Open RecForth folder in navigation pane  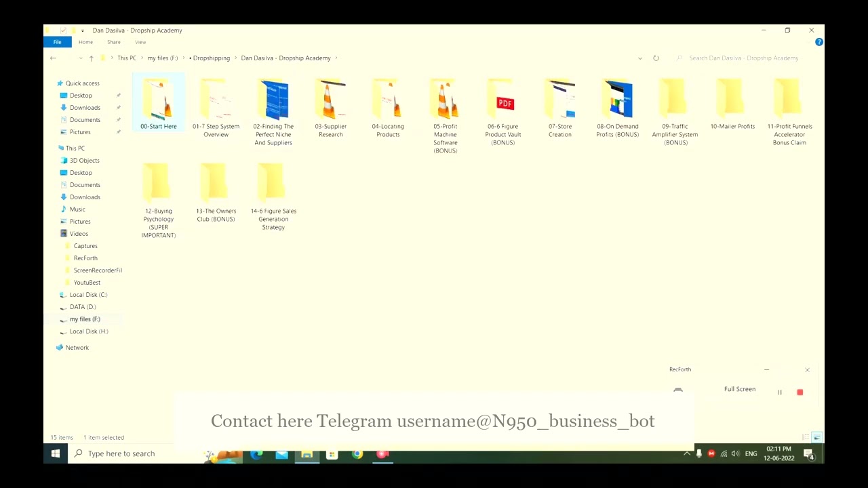[85, 258]
